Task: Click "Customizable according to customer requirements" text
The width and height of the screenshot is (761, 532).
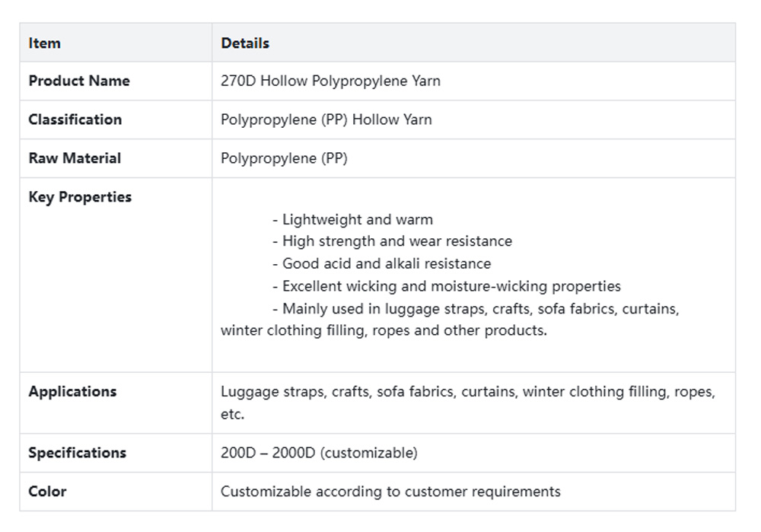Action: point(390,492)
